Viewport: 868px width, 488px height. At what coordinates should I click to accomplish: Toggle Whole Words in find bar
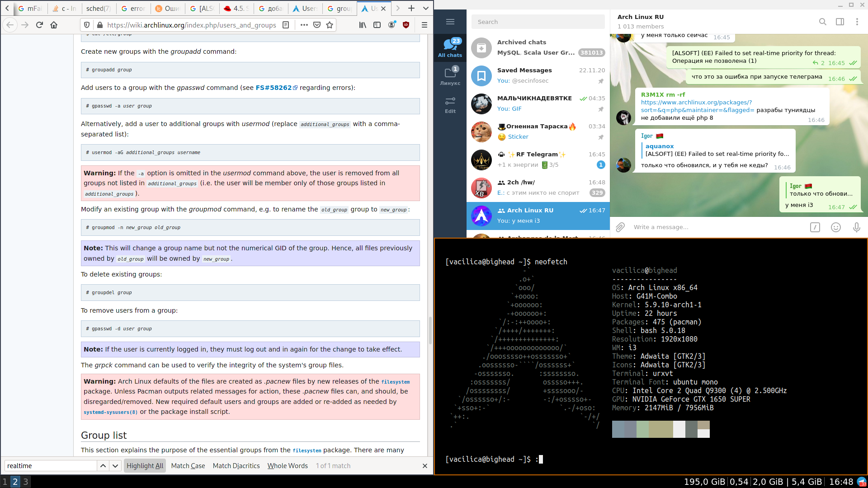click(x=288, y=466)
